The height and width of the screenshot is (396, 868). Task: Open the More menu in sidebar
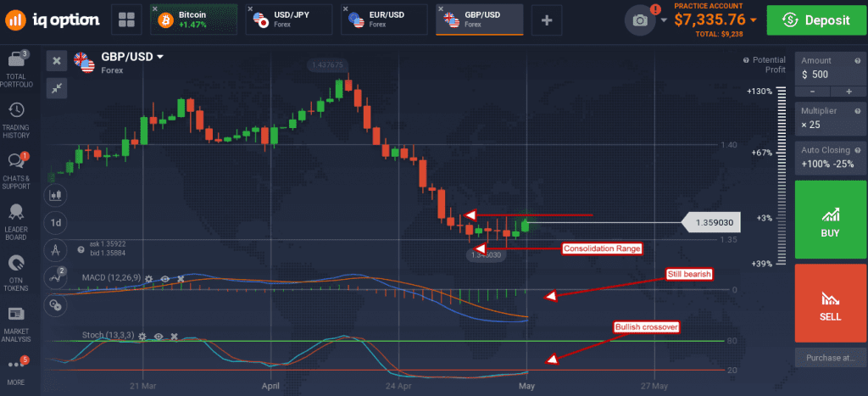[17, 372]
